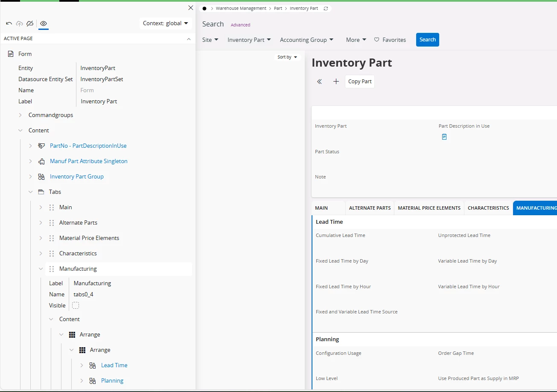Open the Sort by dropdown

coord(287,57)
